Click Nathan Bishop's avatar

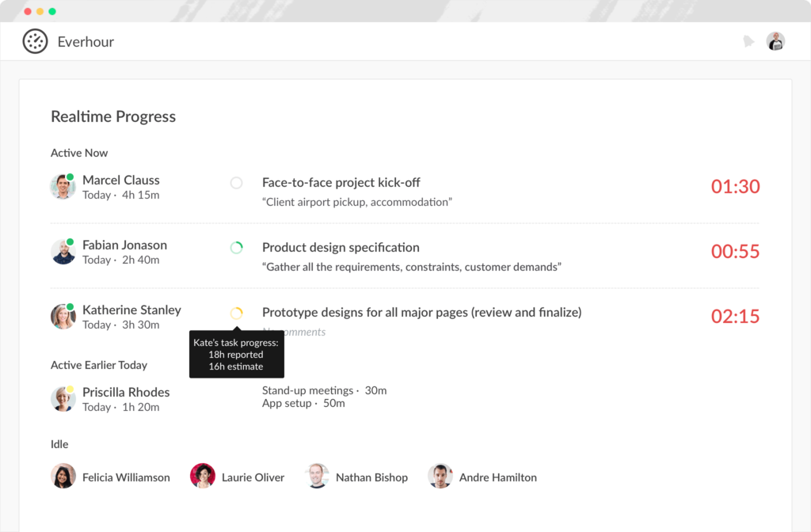tap(316, 477)
